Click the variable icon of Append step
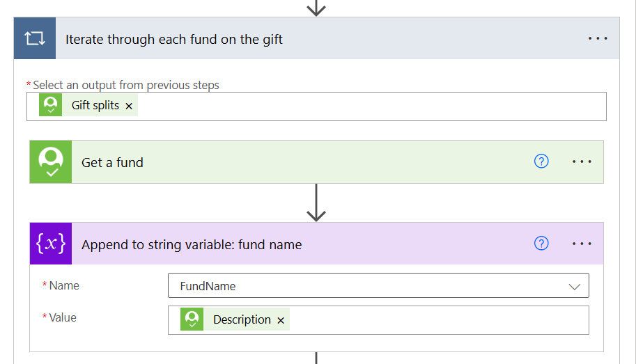Image resolution: width=636 pixels, height=364 pixels. pyautogui.click(x=51, y=244)
